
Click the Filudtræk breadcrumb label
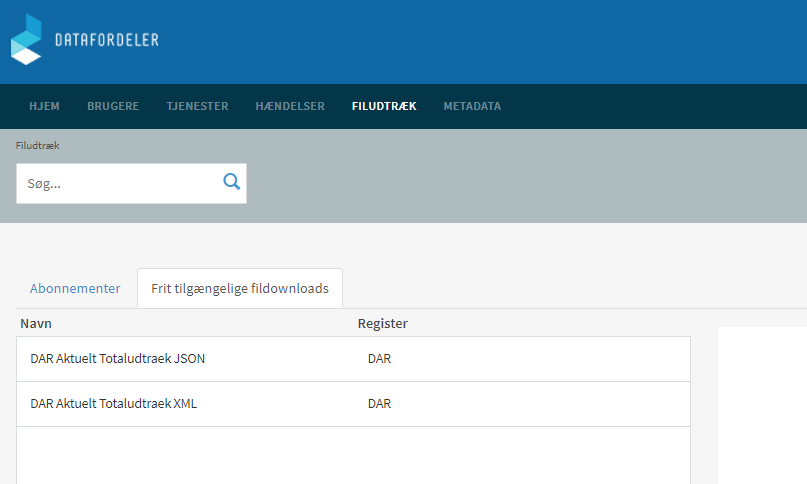pos(38,146)
